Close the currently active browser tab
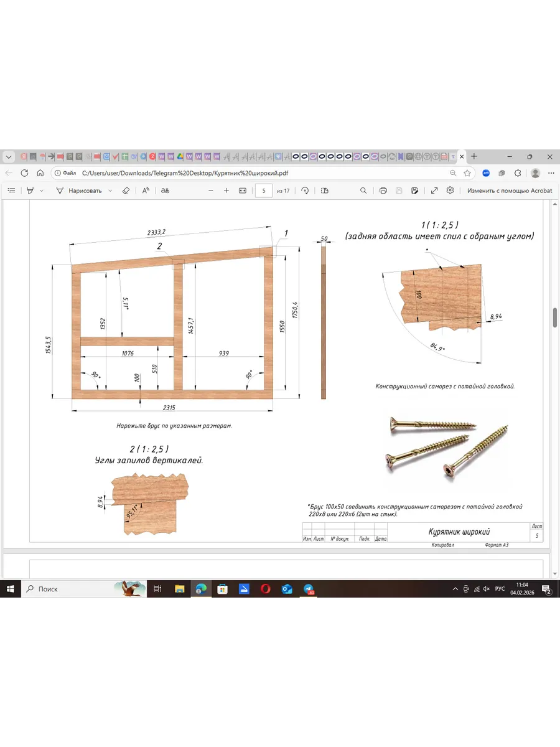 [462, 157]
